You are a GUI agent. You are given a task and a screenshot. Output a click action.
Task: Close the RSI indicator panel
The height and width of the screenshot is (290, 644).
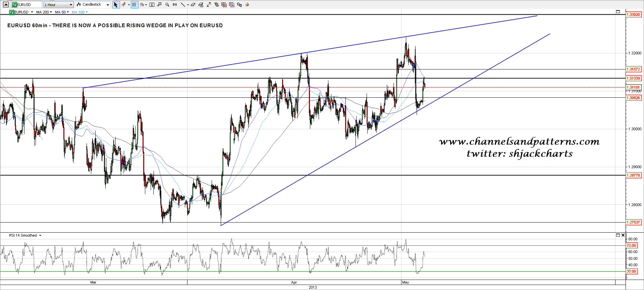coord(623,235)
